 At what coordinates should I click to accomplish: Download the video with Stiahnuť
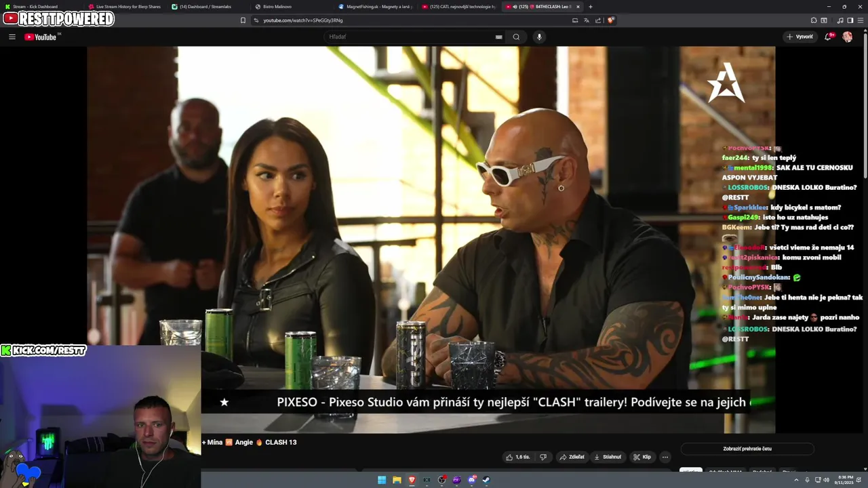pyautogui.click(x=608, y=457)
